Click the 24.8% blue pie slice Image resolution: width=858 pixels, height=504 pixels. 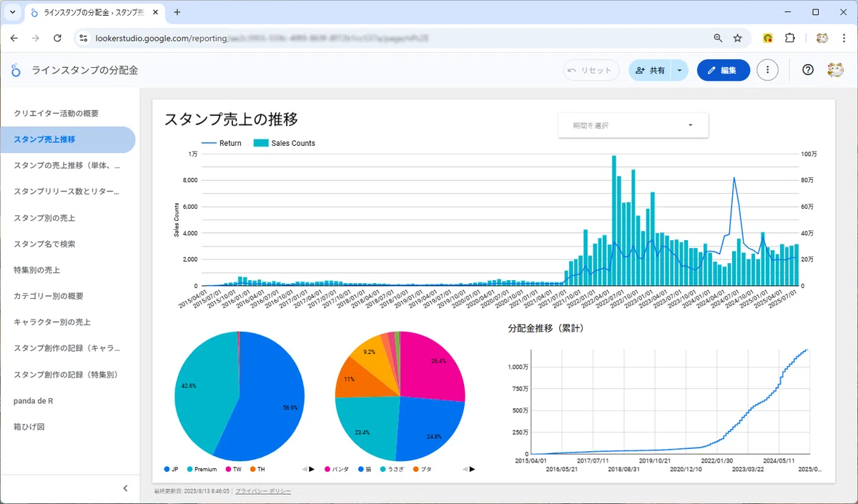click(429, 428)
